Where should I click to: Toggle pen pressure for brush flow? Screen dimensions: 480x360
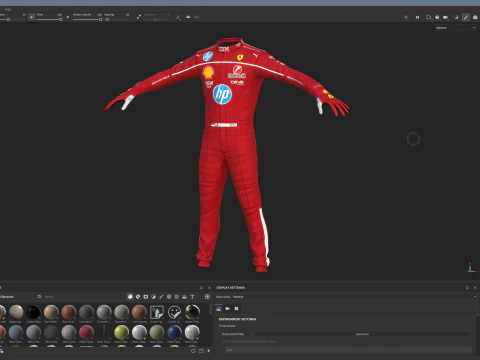point(68,17)
